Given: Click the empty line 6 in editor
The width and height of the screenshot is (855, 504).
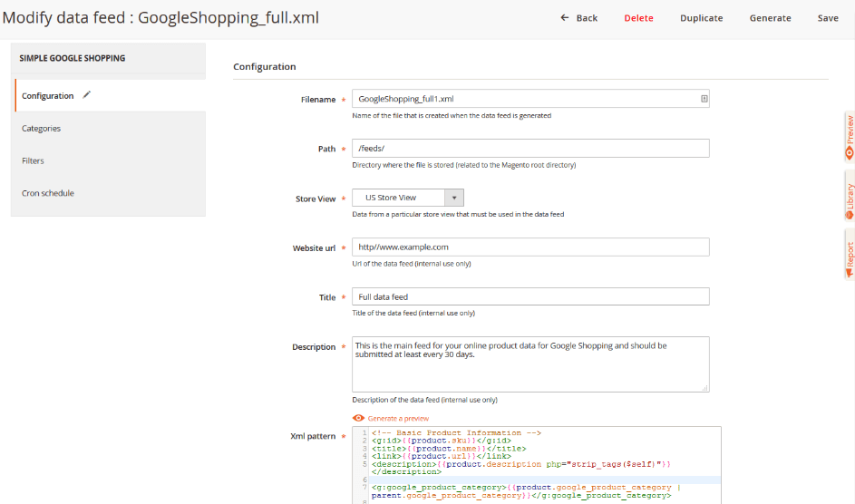Looking at the screenshot, I should click(545, 480).
